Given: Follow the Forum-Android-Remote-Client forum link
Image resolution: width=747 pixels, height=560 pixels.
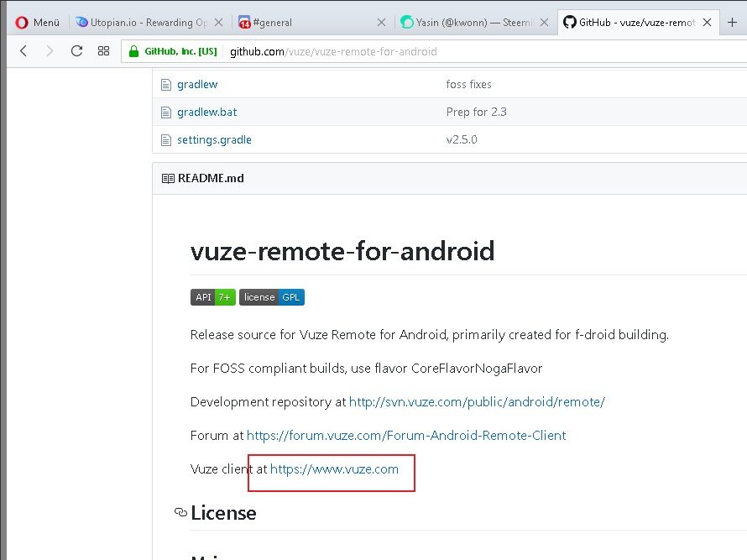Looking at the screenshot, I should tap(406, 435).
